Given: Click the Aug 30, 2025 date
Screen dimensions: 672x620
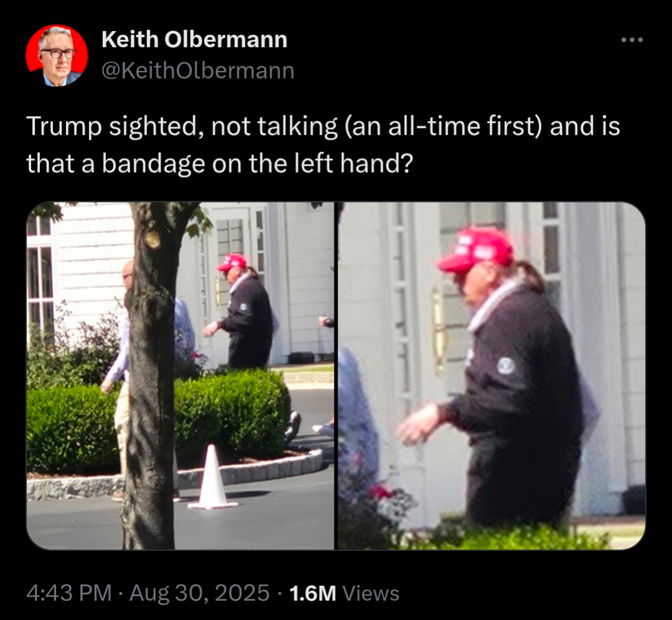Looking at the screenshot, I should pos(199,593).
